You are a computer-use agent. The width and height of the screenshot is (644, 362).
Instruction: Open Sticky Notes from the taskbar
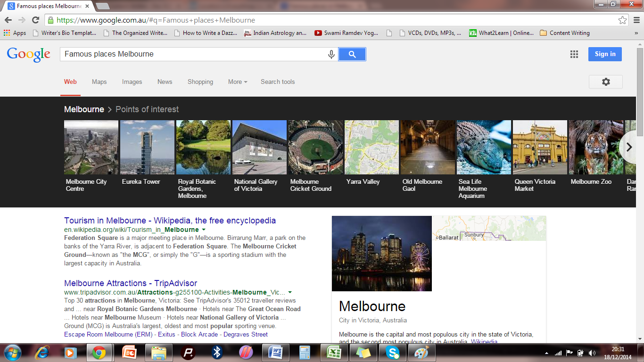click(363, 353)
